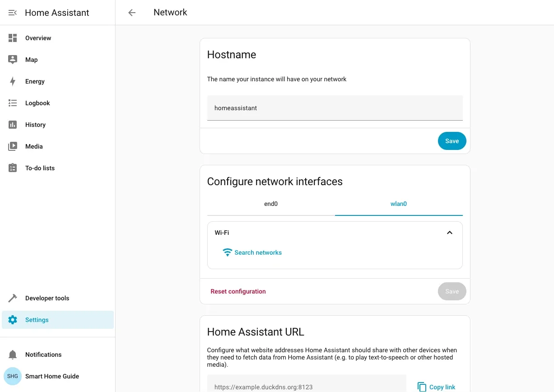Click the Wi-Fi section header label
This screenshot has width=554, height=392.
222,233
